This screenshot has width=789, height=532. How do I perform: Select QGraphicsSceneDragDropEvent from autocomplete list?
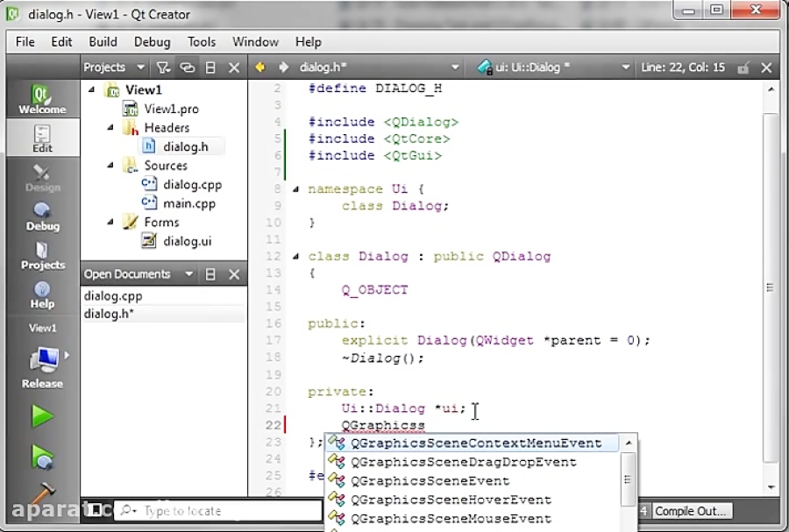click(463, 462)
